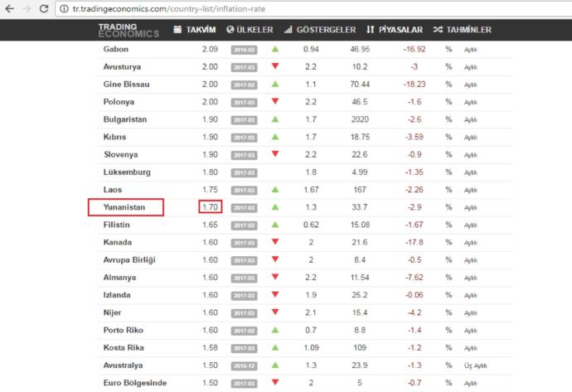Viewport: 572px width, 392px height.
Task: Select the 2020 value in Bulgaristan row
Action: point(360,119)
